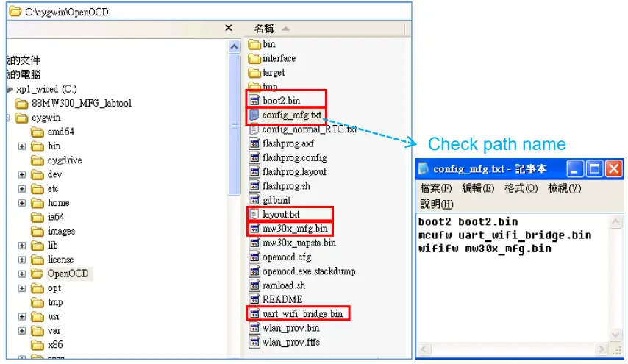Click the wlan_prov.bin file icon
This screenshot has width=628, height=364.
pyautogui.click(x=254, y=329)
